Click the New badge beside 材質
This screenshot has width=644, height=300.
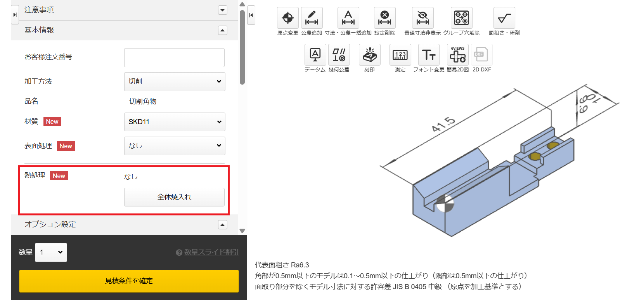[52, 121]
